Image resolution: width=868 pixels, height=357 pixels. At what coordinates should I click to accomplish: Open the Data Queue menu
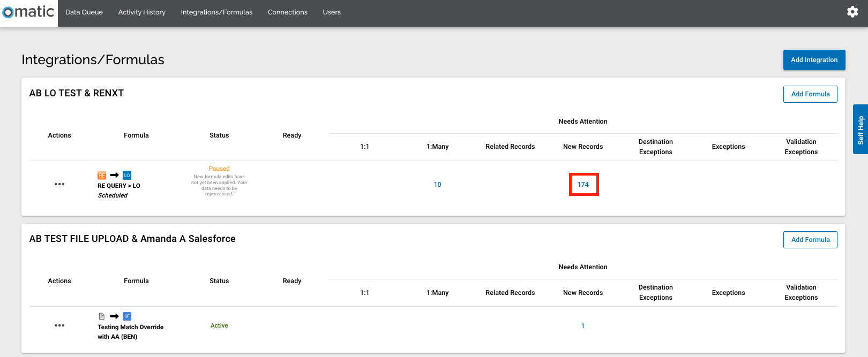84,12
